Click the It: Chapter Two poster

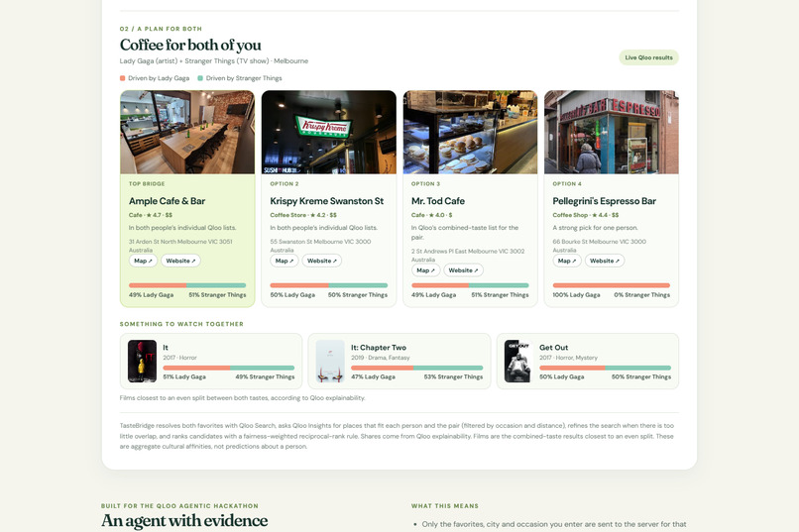[x=330, y=361]
